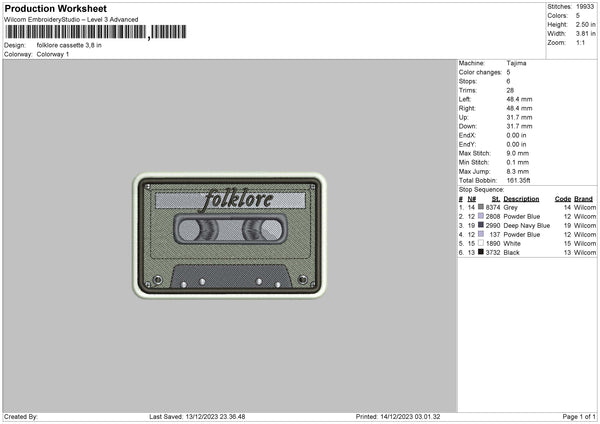Click the Colorway 1 value
The image size is (600, 424).
point(53,54)
